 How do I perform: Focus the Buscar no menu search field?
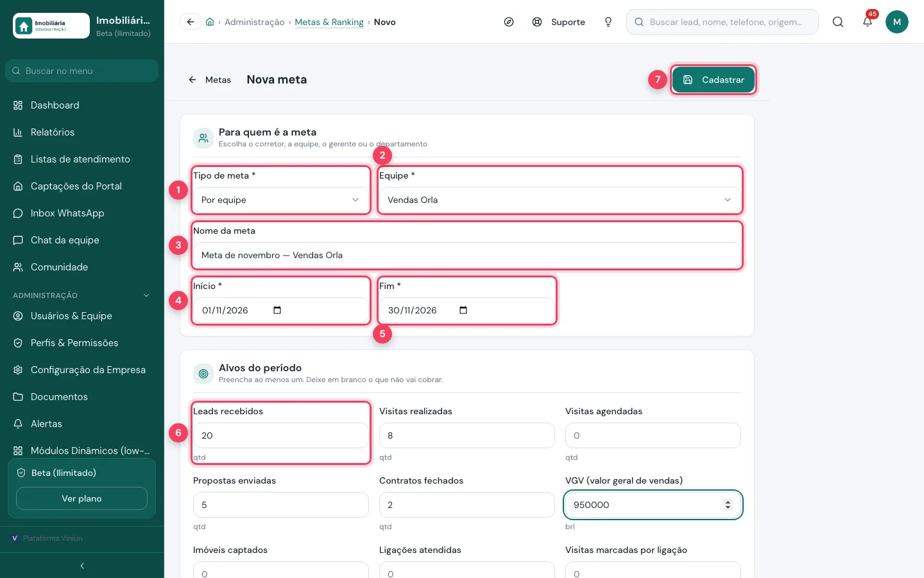pos(82,71)
